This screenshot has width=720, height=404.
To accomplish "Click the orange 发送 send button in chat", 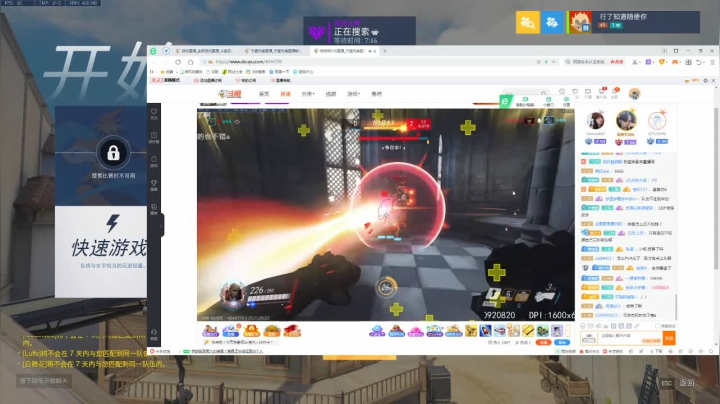I will point(669,338).
